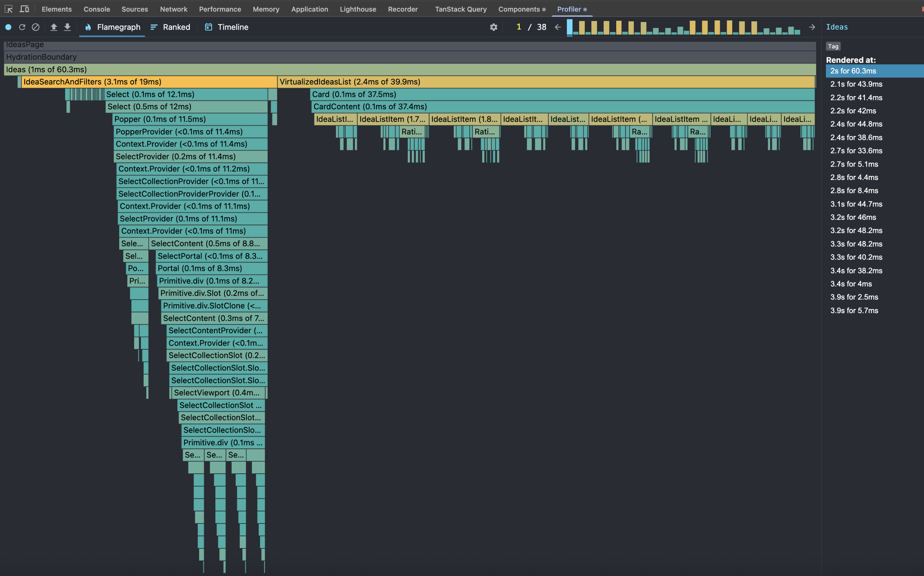Open the Application tab

(x=310, y=9)
